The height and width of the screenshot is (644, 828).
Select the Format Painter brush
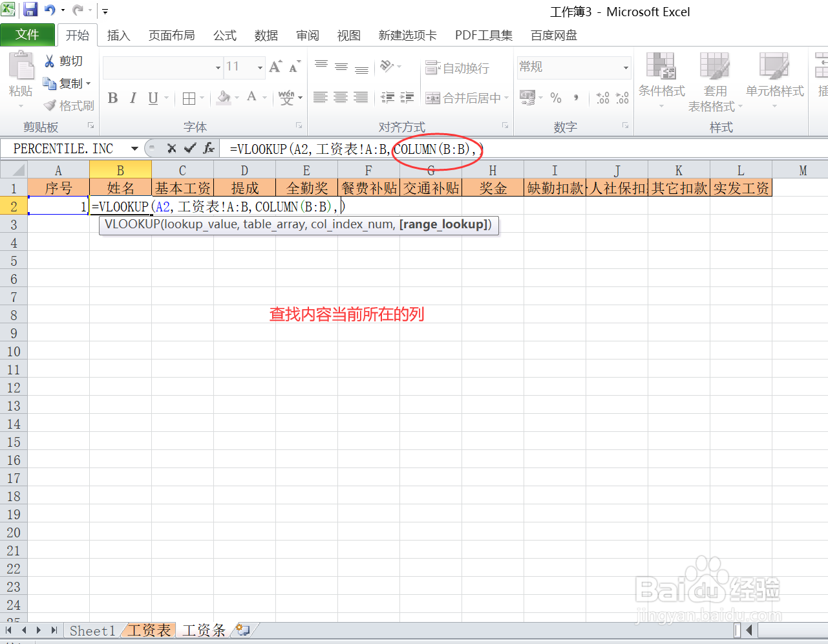click(50, 105)
